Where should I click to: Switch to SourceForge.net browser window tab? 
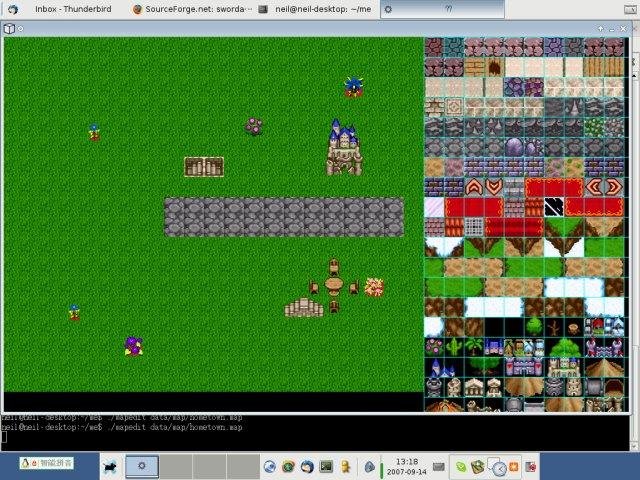(192, 9)
